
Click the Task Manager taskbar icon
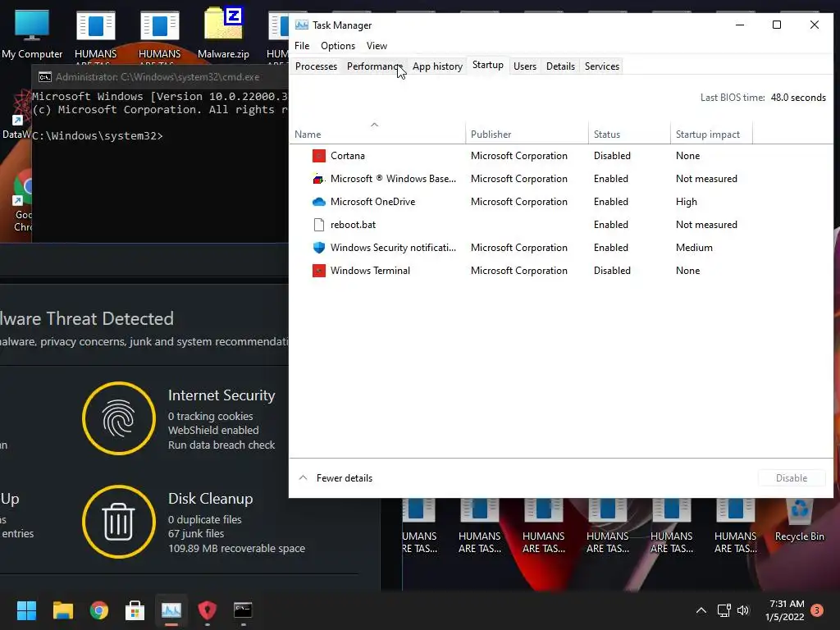(x=171, y=610)
